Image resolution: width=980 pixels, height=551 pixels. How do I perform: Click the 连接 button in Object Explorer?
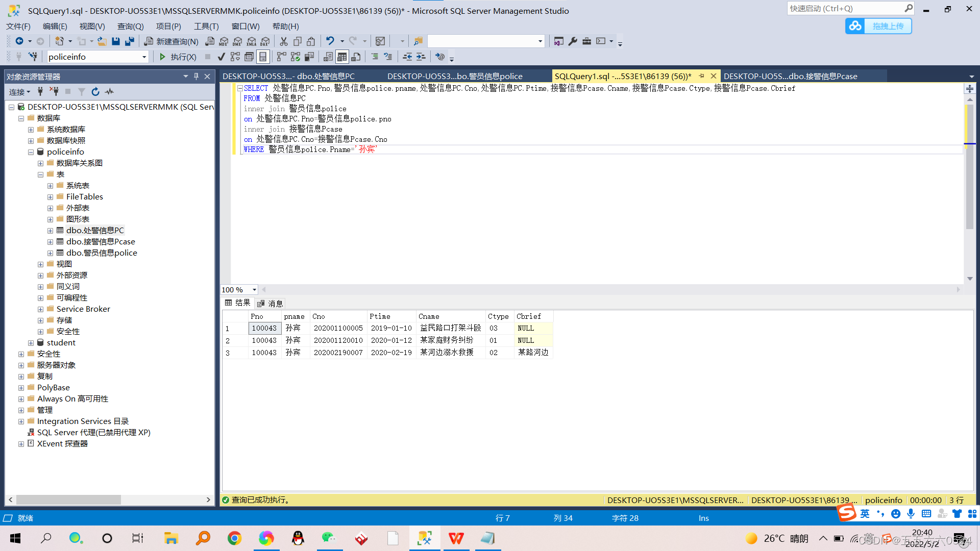click(17, 92)
